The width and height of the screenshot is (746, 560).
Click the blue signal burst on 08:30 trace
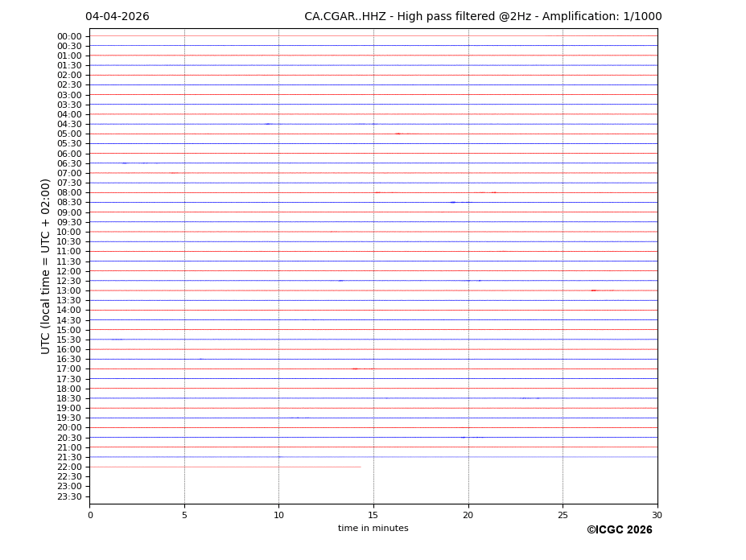click(x=453, y=203)
